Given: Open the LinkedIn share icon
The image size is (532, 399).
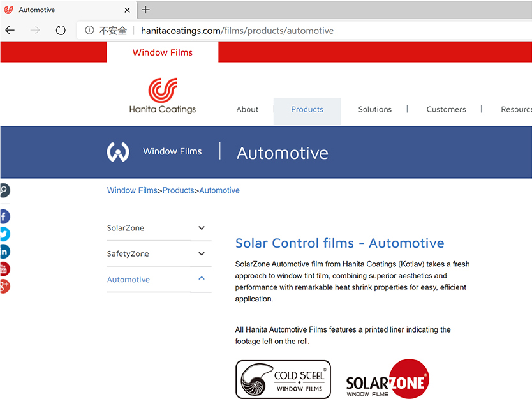Looking at the screenshot, I should point(4,252).
